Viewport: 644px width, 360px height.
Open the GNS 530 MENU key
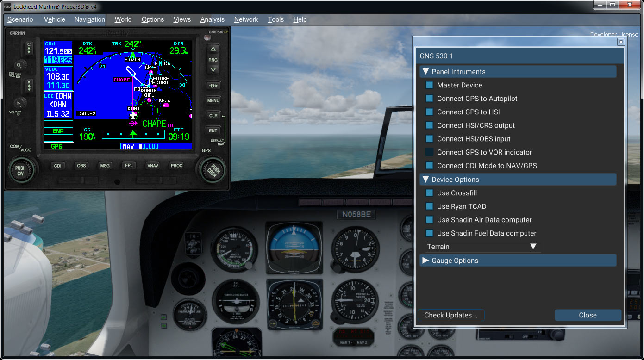(x=213, y=100)
